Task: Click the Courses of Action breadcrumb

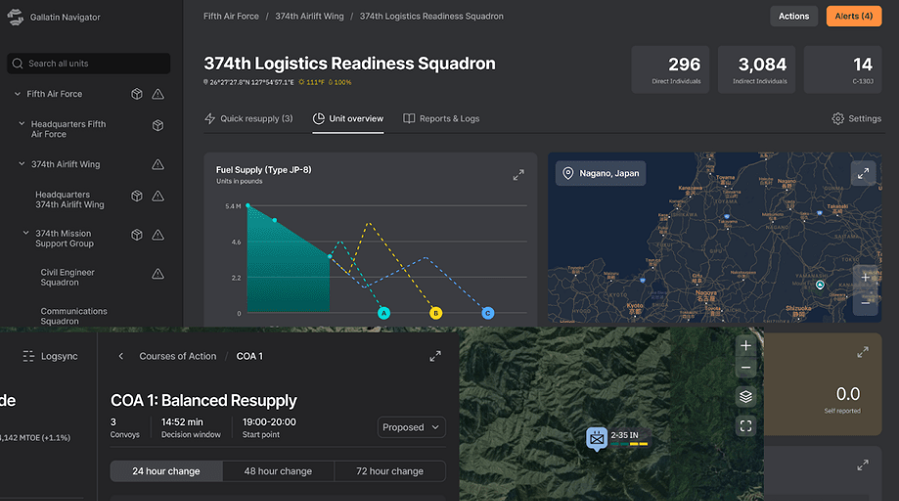Action: click(178, 356)
